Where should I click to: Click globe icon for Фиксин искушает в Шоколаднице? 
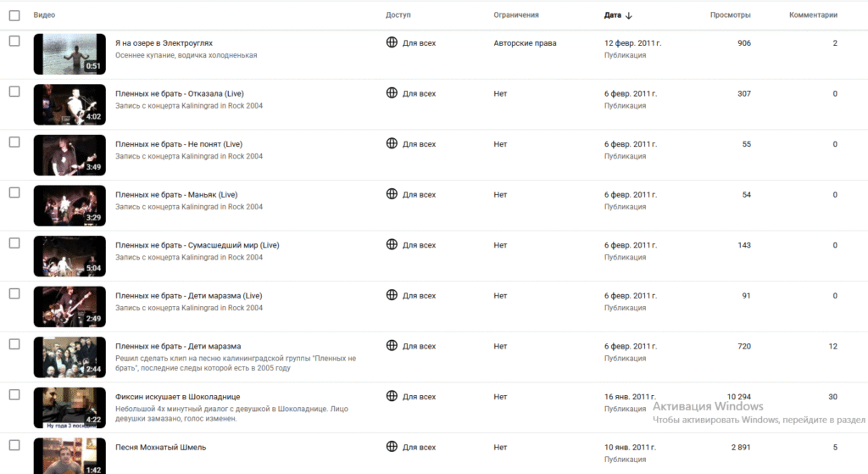(x=392, y=396)
